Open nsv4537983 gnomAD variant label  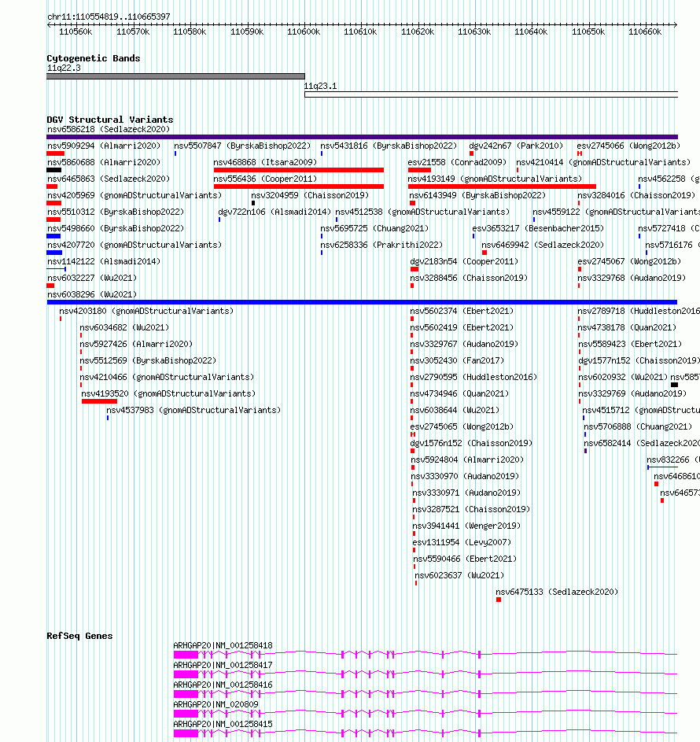[x=193, y=410]
